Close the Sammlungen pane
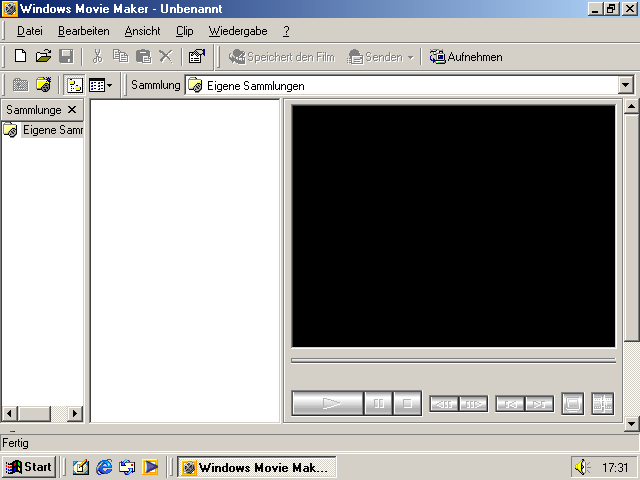 click(x=71, y=110)
